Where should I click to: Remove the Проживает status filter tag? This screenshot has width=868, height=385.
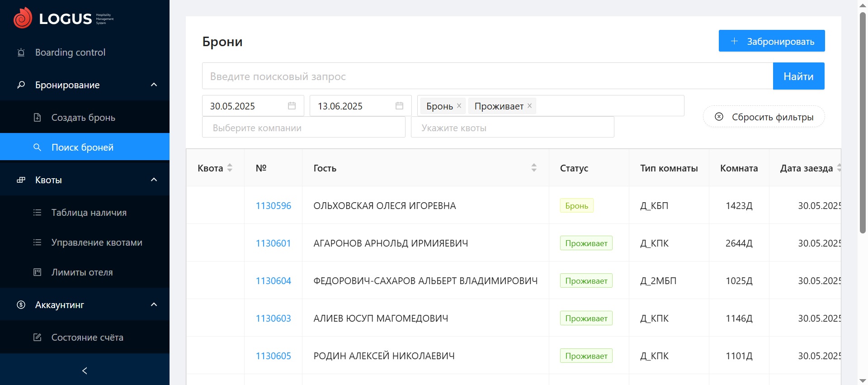point(529,106)
